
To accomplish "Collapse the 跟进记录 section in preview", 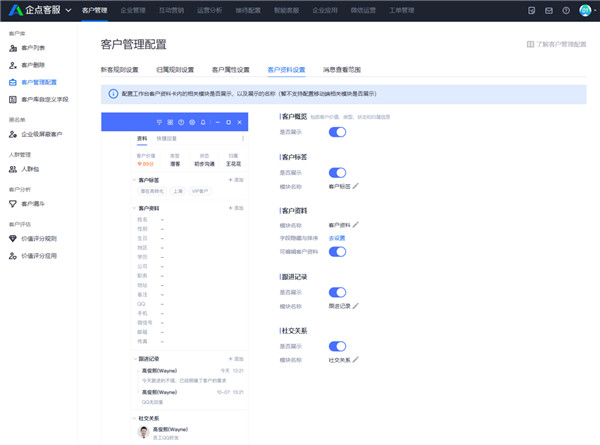I will [x=135, y=359].
